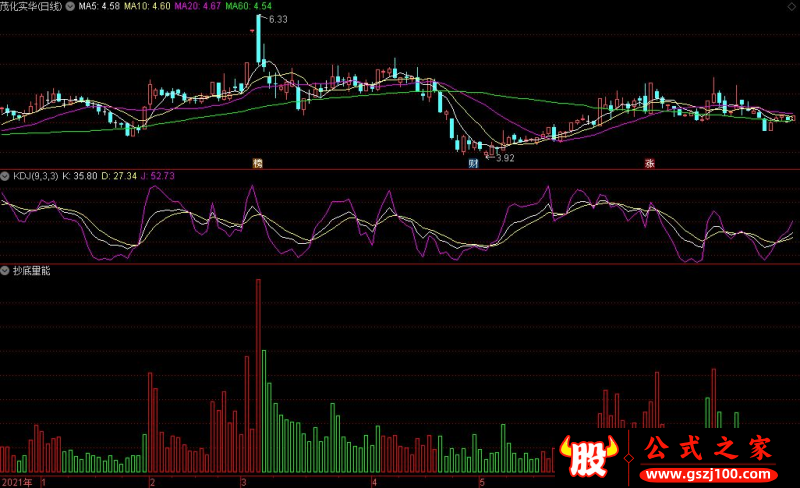This screenshot has width=800, height=488.
Task: Open the dropdown beside 茂化实华(日线) title
Action: click(x=70, y=7)
